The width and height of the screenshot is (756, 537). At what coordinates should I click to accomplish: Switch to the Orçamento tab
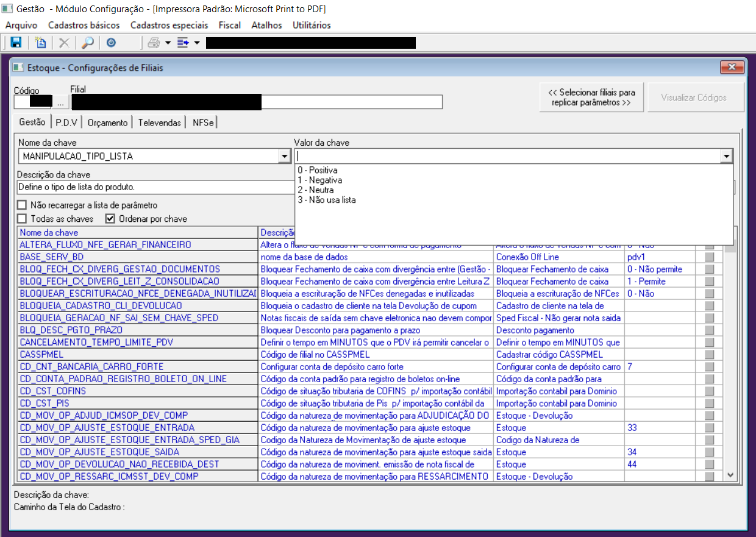pos(108,123)
